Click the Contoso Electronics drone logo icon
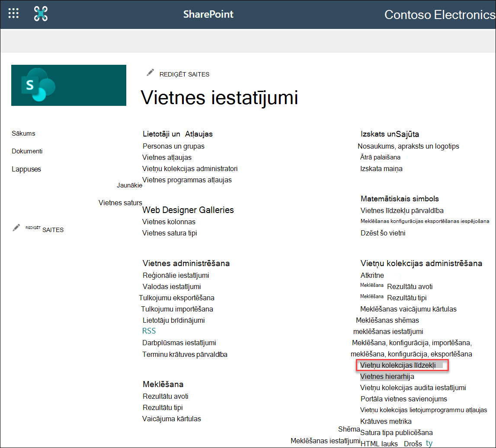The height and width of the screenshot is (448, 496). point(41,13)
